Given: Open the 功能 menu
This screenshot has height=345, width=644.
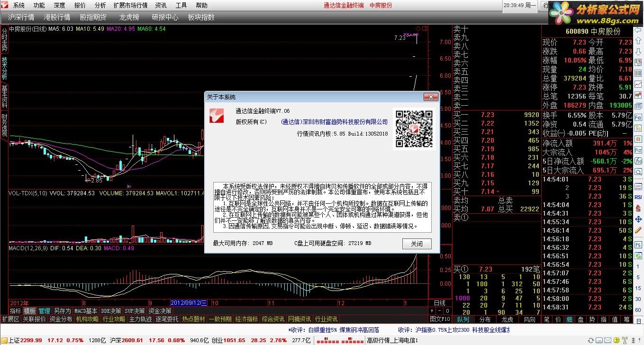Looking at the screenshot, I should pos(39,5).
